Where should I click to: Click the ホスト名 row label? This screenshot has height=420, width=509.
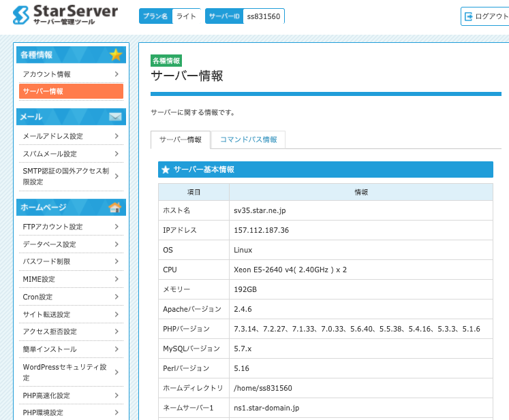click(x=176, y=210)
